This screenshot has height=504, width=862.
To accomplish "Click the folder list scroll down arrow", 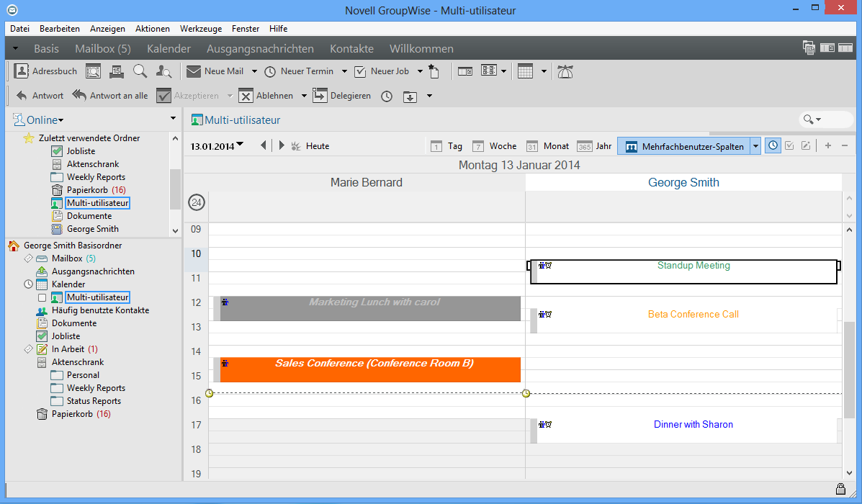I will [175, 231].
